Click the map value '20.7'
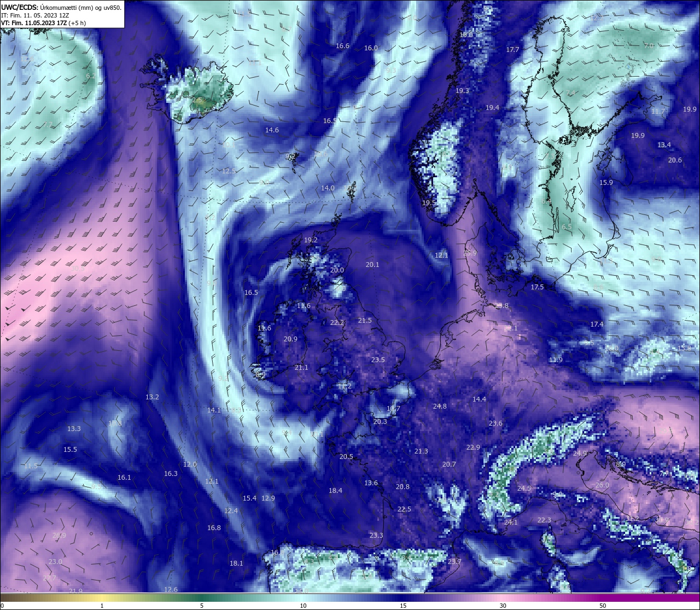This screenshot has width=700, height=610. click(449, 464)
